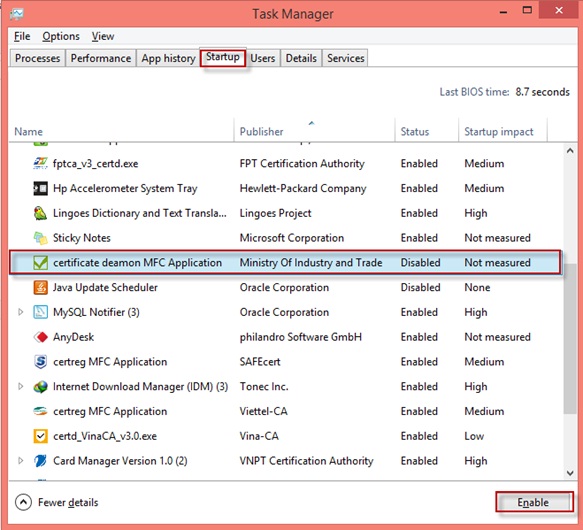Click the Lingoes Project publisher cell

tap(275, 213)
